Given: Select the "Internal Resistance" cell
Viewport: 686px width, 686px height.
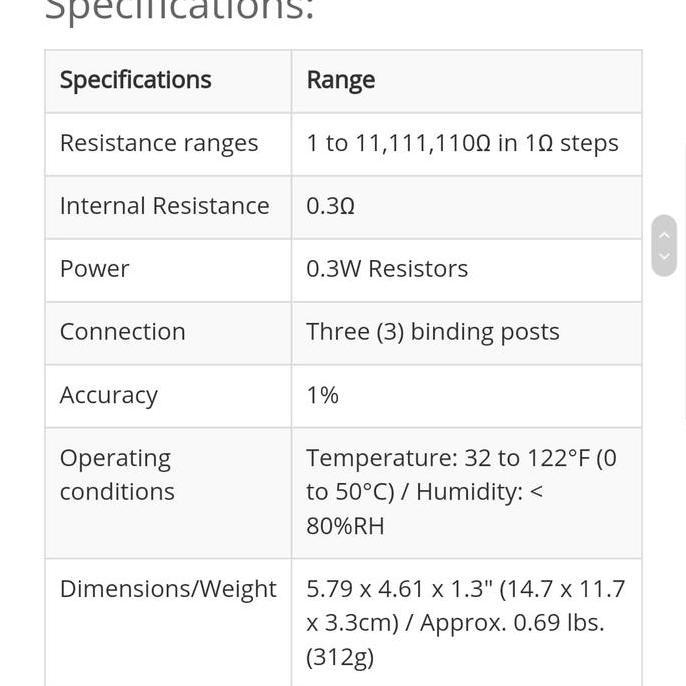Looking at the screenshot, I should click(x=164, y=206).
